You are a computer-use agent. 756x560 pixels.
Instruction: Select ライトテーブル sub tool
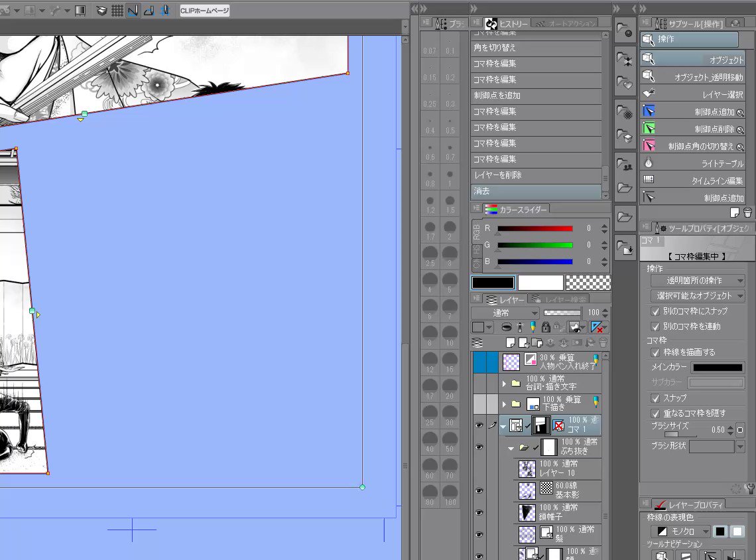tap(693, 163)
